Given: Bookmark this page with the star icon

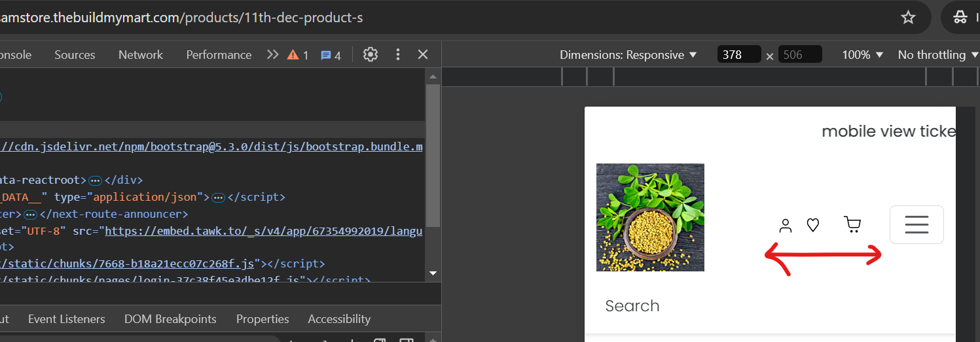Looking at the screenshot, I should coord(908,18).
